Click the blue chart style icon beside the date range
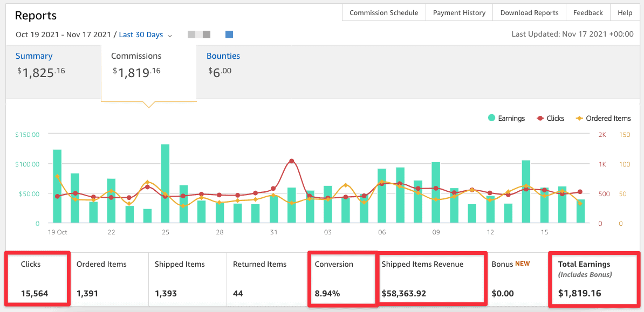The height and width of the screenshot is (312, 644). [229, 34]
